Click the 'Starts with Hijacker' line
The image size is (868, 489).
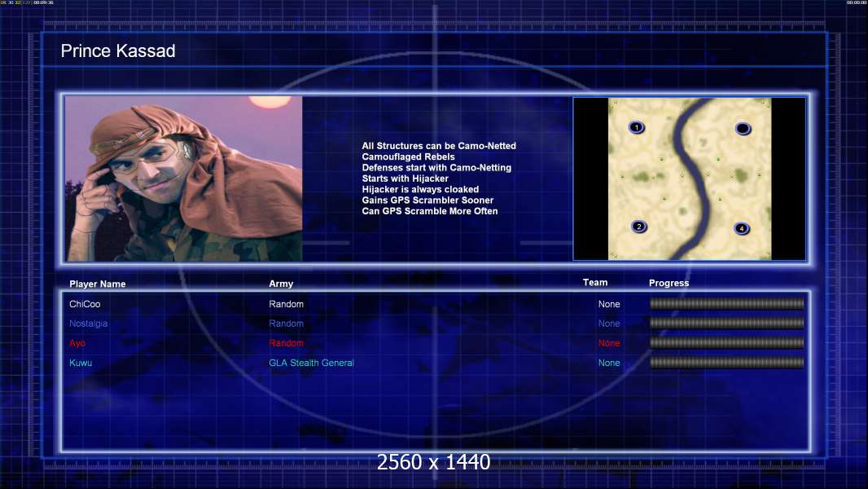click(x=406, y=178)
